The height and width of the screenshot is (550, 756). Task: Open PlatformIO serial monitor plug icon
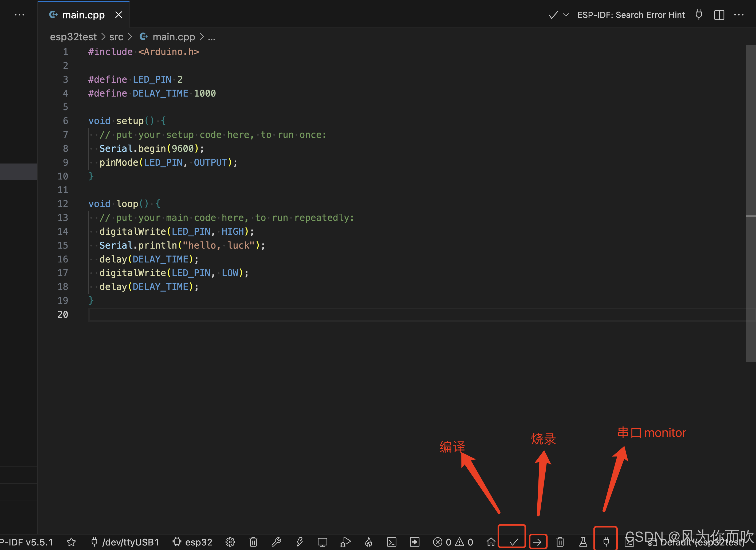[606, 542]
